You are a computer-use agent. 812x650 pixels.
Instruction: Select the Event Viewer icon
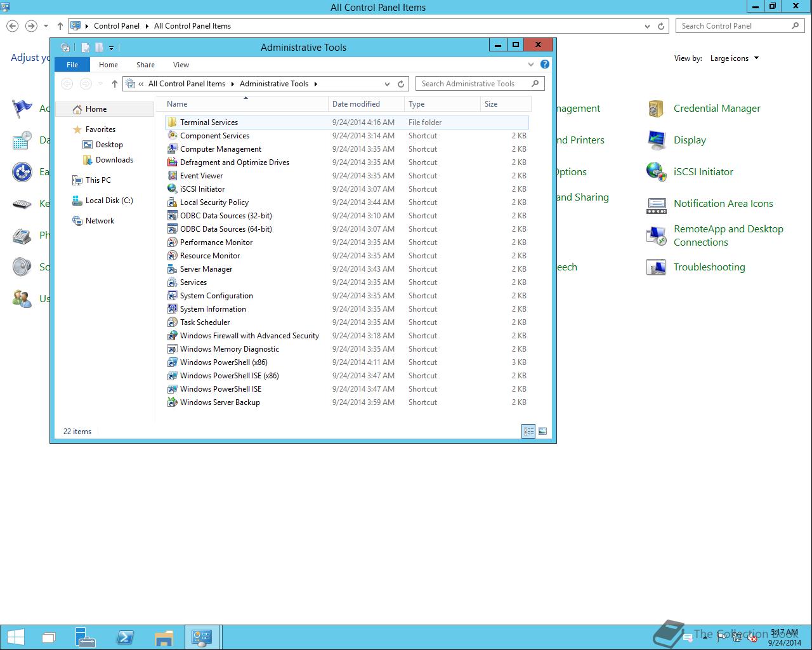coord(172,175)
